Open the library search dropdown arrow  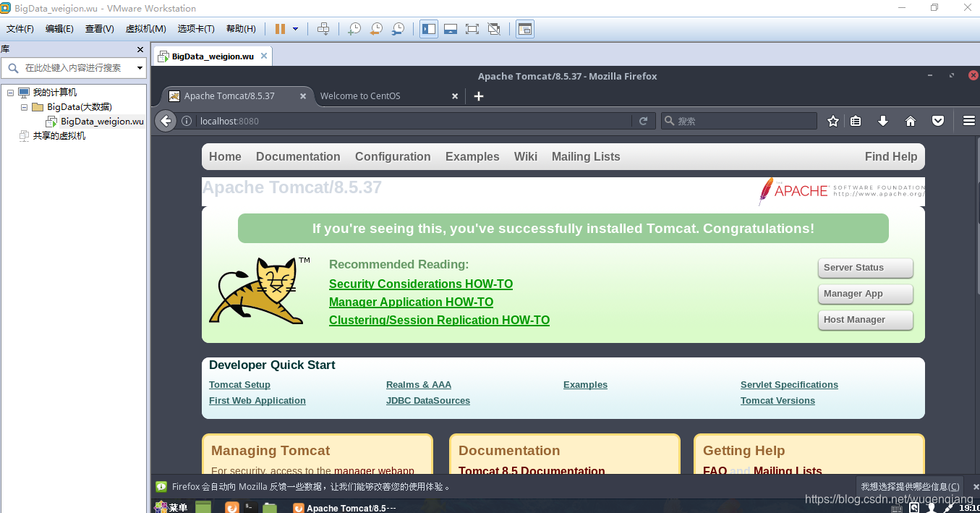tap(140, 68)
